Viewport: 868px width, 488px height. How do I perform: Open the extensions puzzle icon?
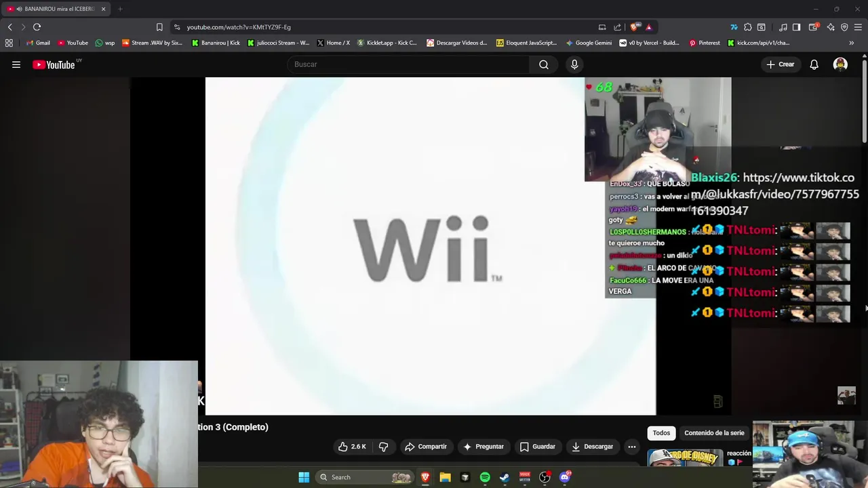pyautogui.click(x=747, y=27)
